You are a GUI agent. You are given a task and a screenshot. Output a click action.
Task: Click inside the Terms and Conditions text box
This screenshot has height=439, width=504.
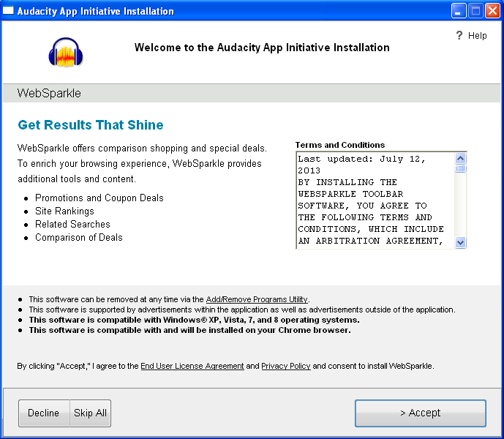(x=375, y=200)
